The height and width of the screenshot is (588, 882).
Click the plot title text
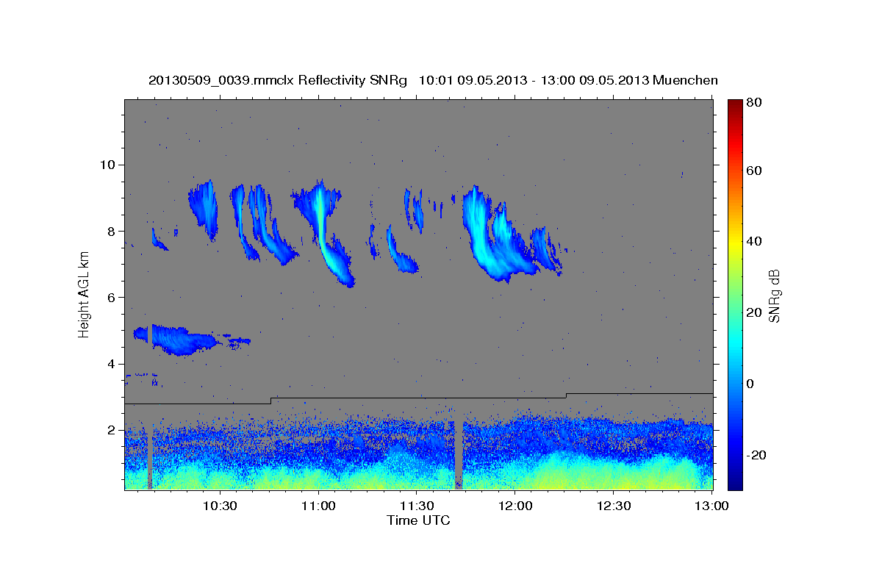point(433,80)
